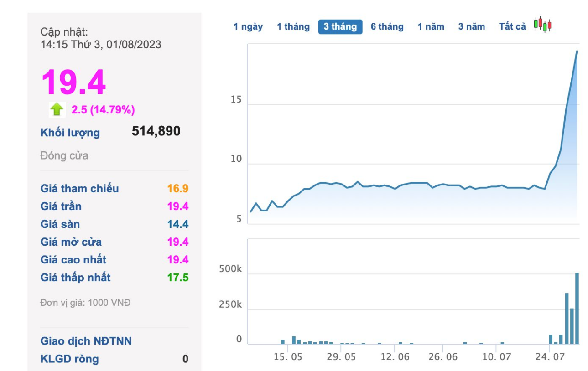Click the KLGD ròng value 0

point(185,359)
